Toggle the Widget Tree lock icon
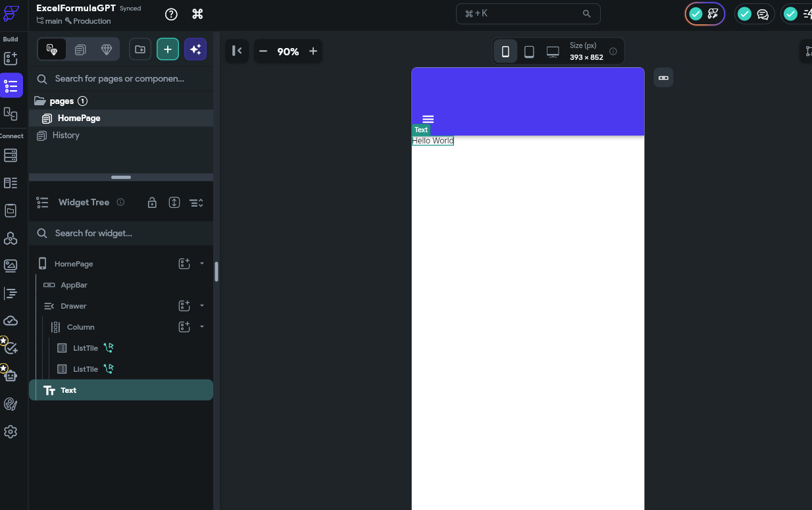The height and width of the screenshot is (510, 812). point(152,203)
